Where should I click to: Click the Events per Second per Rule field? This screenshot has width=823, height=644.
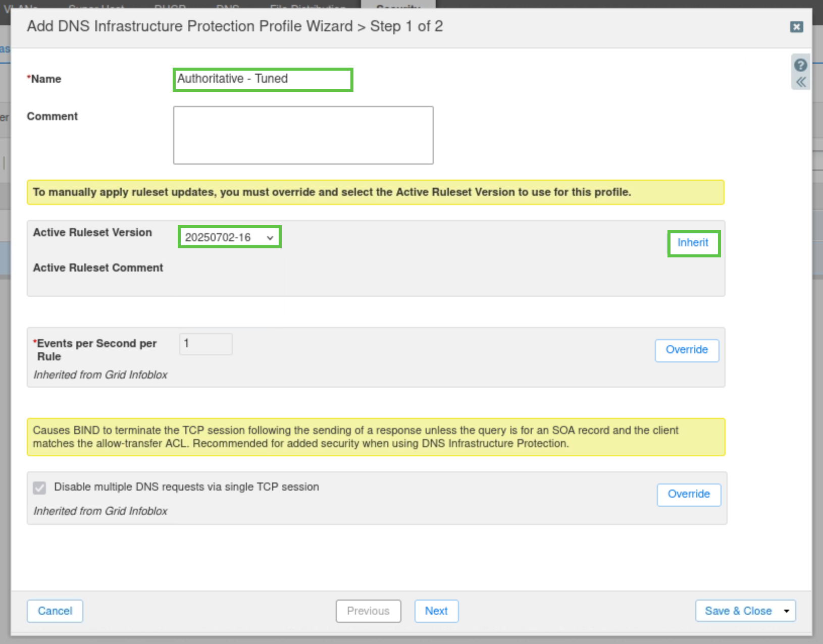205,344
